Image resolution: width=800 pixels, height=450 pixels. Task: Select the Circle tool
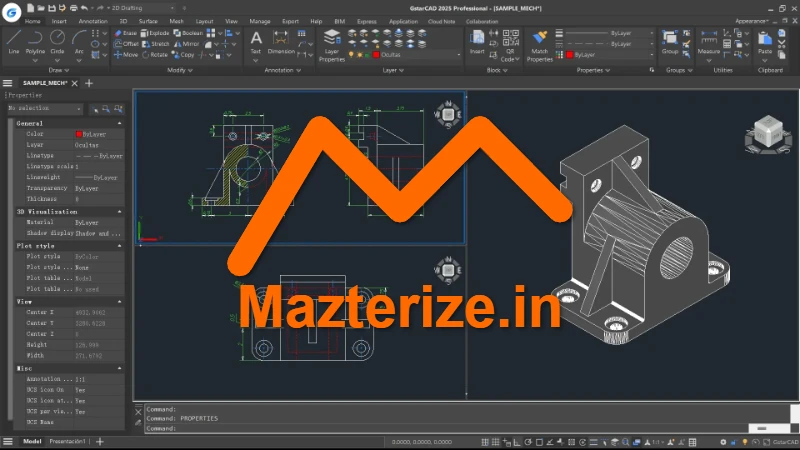(x=57, y=42)
